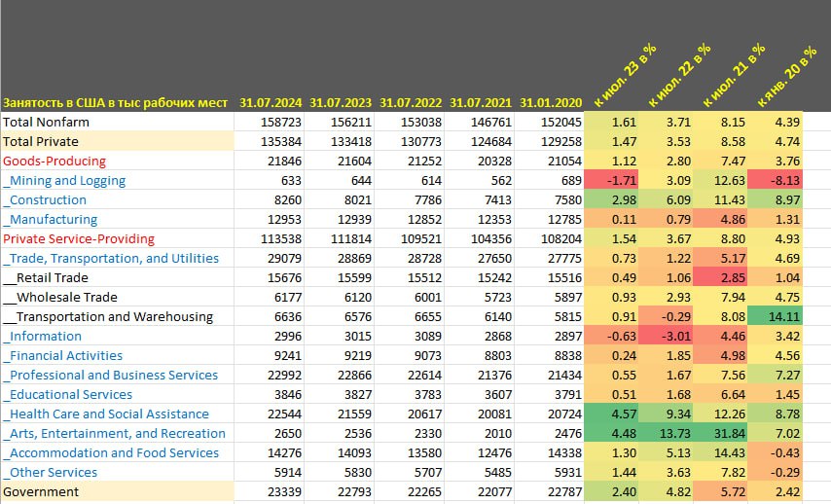Image resolution: width=831 pixels, height=504 pixels.
Task: Select the Private Service-Providing row label
Action: tap(79, 239)
